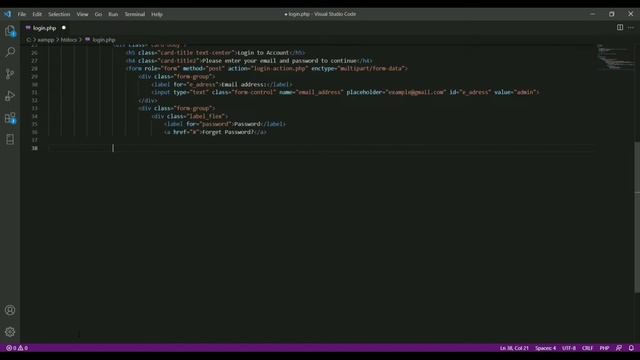Click the value="admin" attribute text
Viewport: 640px width, 360px height.
point(516,92)
